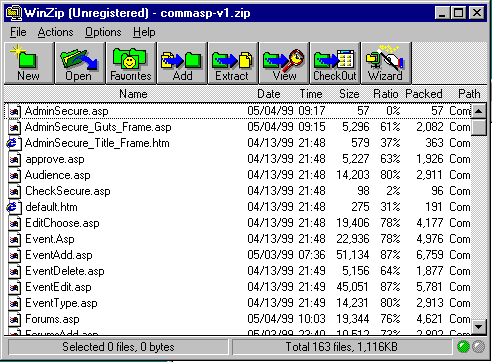This screenshot has height=362, width=492.
Task: Click the Selected 0 files, 0 bytes status
Action: coord(118,347)
